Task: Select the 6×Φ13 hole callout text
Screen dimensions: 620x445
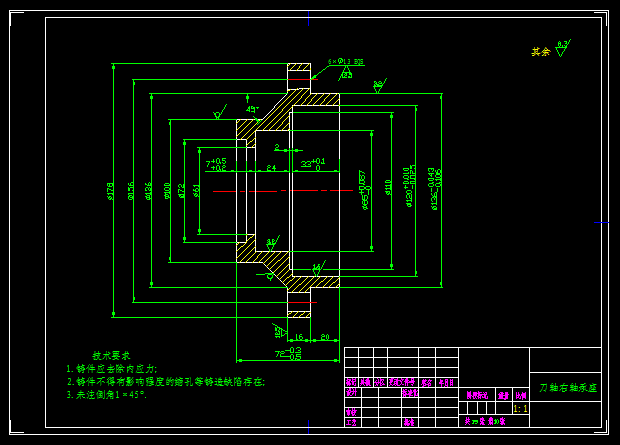Action: (x=345, y=62)
